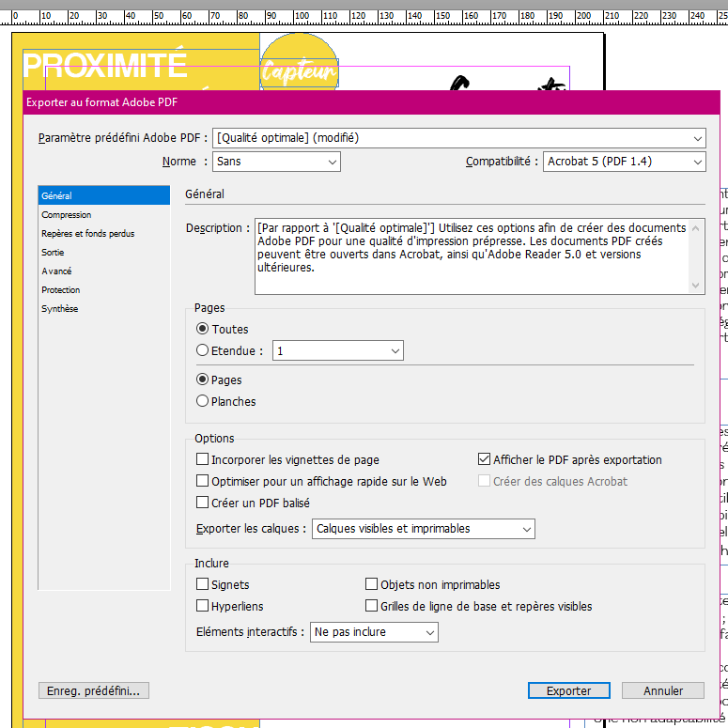Click the Exporter button

coord(568,690)
